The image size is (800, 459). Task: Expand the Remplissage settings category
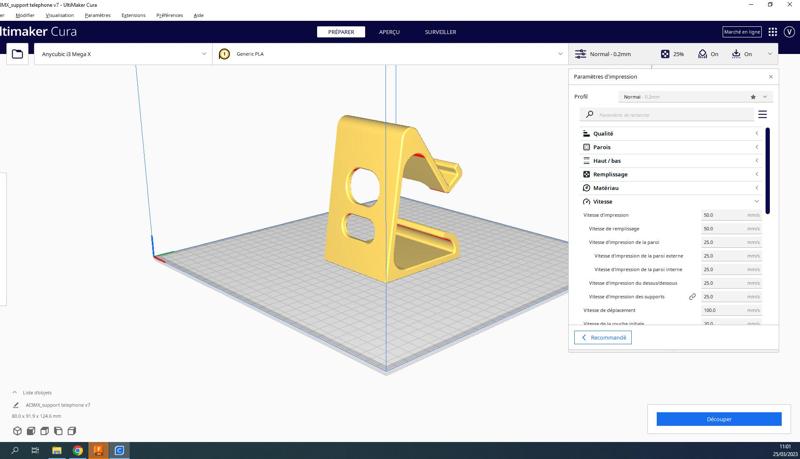click(671, 174)
